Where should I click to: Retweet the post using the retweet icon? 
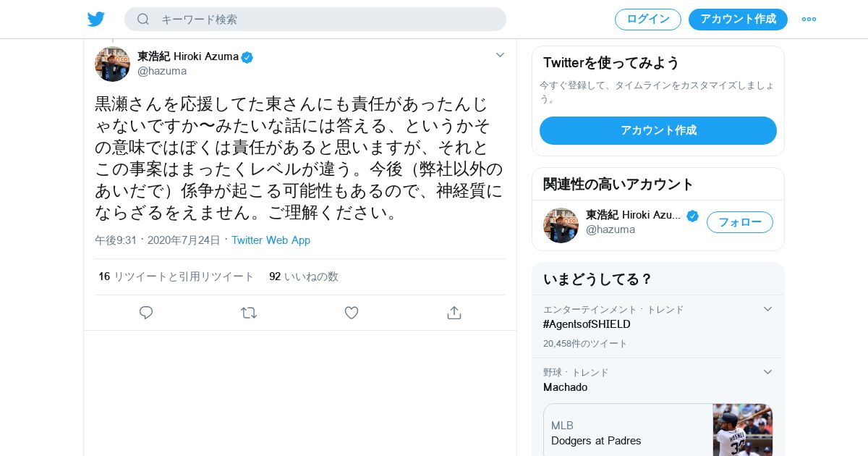point(249,313)
